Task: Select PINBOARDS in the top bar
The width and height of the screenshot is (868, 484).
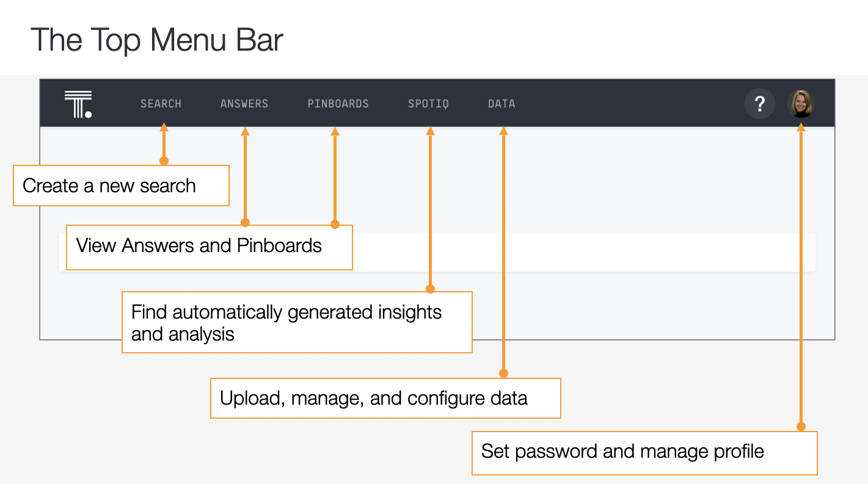Action: coord(338,104)
